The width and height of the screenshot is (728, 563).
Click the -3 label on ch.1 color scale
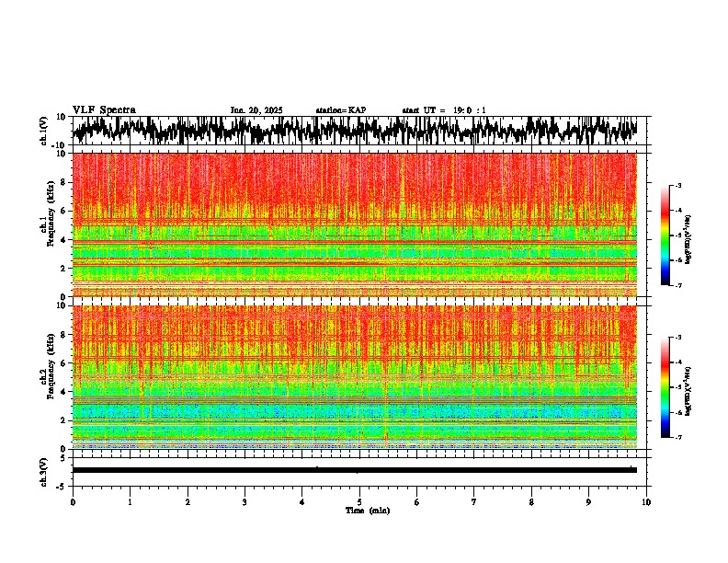677,185
